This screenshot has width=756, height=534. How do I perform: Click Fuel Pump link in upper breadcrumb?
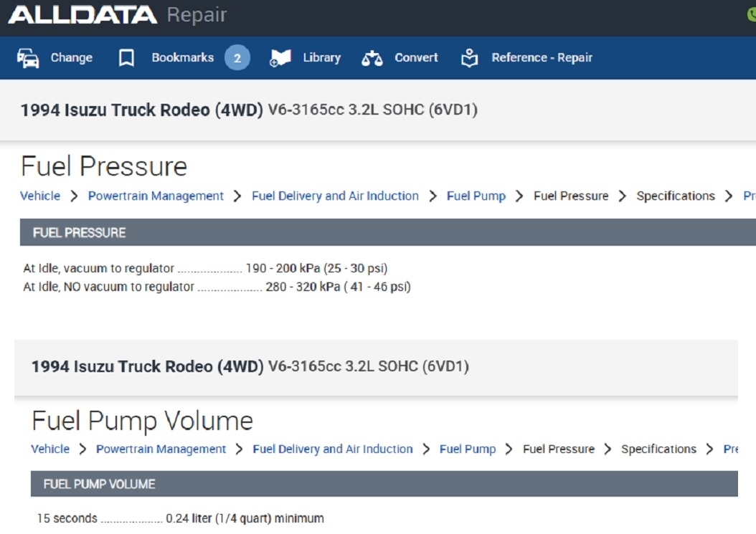(476, 196)
